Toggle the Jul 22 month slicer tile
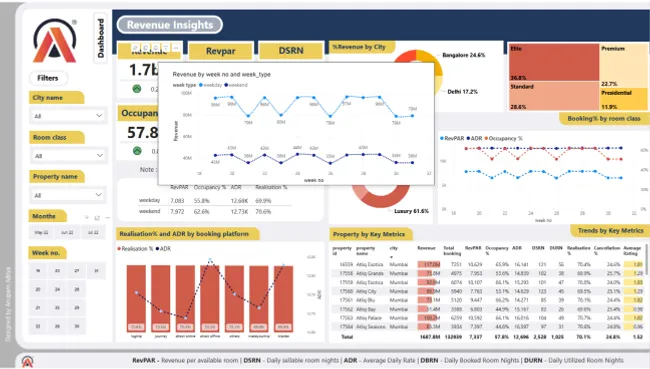 click(93, 232)
